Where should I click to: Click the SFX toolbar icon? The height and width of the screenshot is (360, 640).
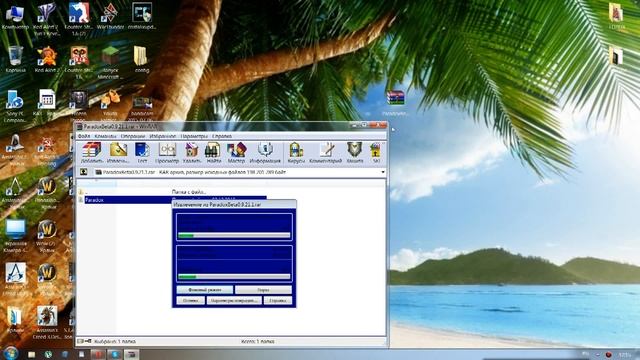376,153
